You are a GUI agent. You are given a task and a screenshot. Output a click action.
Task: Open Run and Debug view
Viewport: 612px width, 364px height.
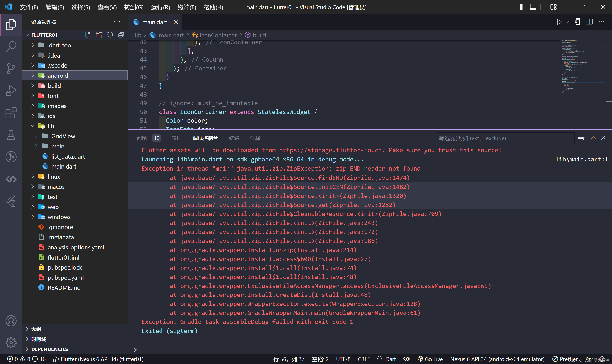11,91
